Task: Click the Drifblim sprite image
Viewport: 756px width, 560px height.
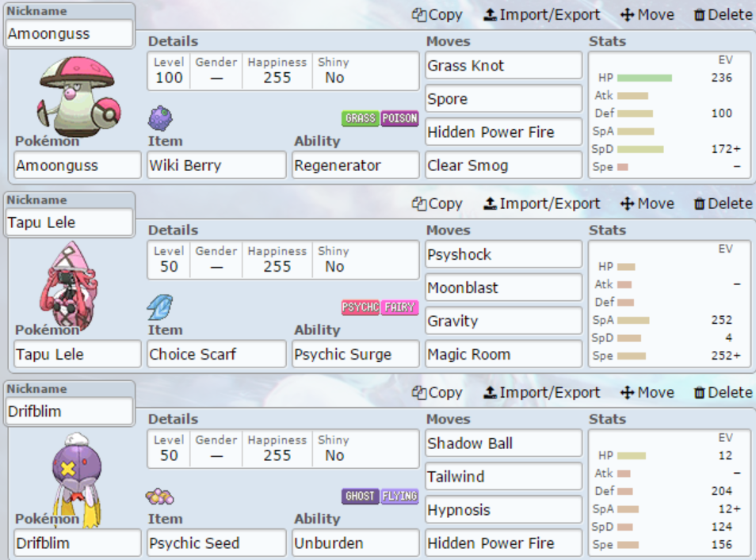Action: (x=77, y=479)
